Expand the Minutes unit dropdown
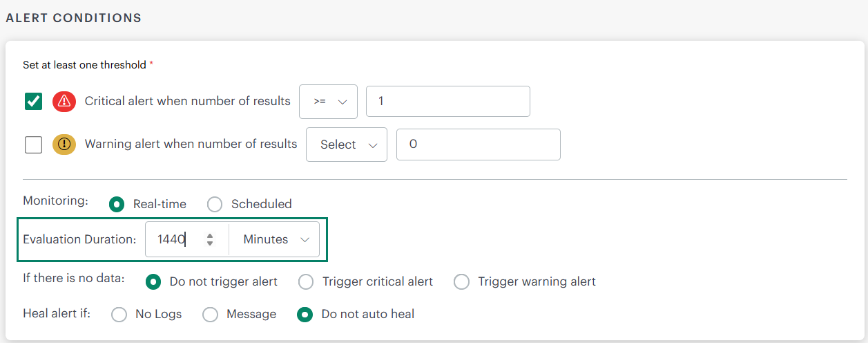Screen dimensions: 868x343 [275, 239]
